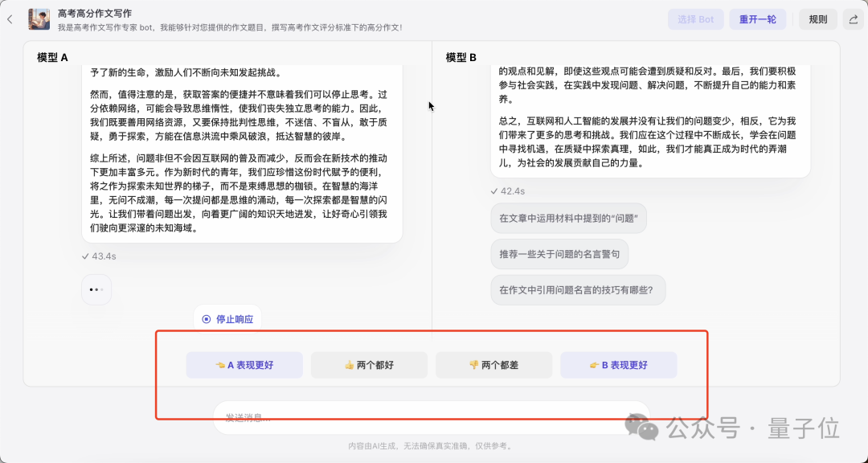This screenshot has height=463, width=868.
Task: Click the share icon at the top right
Action: click(852, 18)
